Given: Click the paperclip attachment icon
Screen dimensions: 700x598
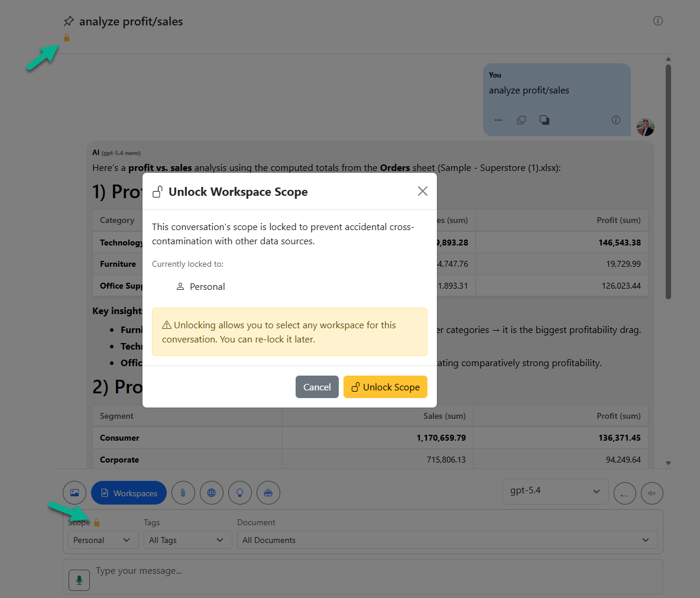Looking at the screenshot, I should [183, 492].
